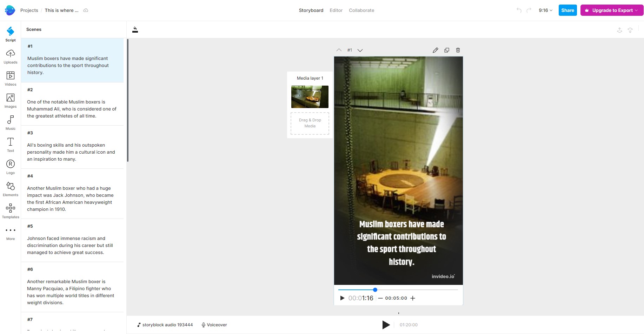Viewport: 644px width, 334px height.
Task: Increase scene duration with plus button
Action: click(413, 298)
